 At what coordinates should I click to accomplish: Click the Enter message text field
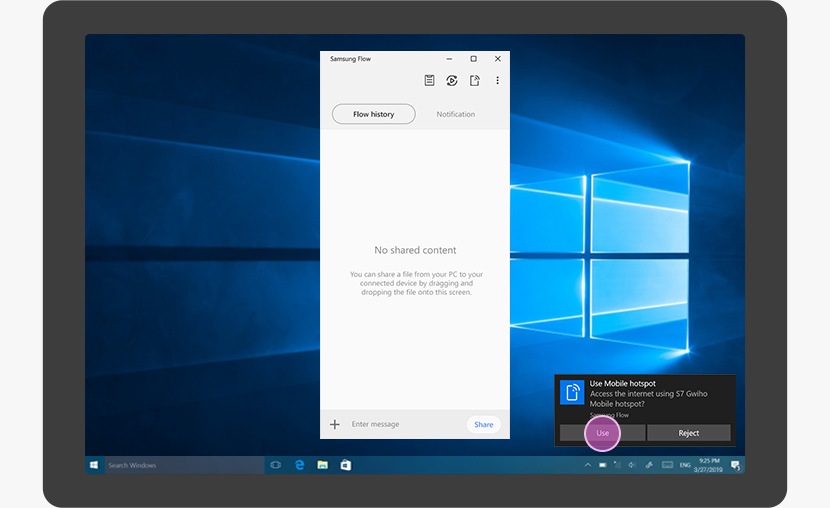pos(400,424)
